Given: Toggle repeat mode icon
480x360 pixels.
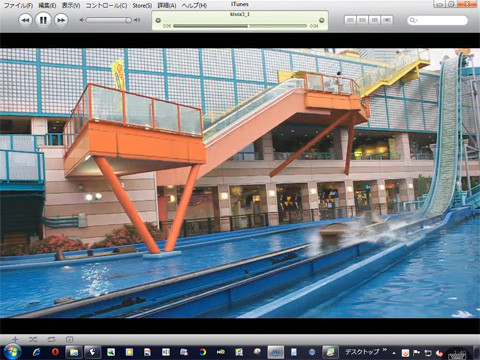Looking at the screenshot, I should point(51,339).
